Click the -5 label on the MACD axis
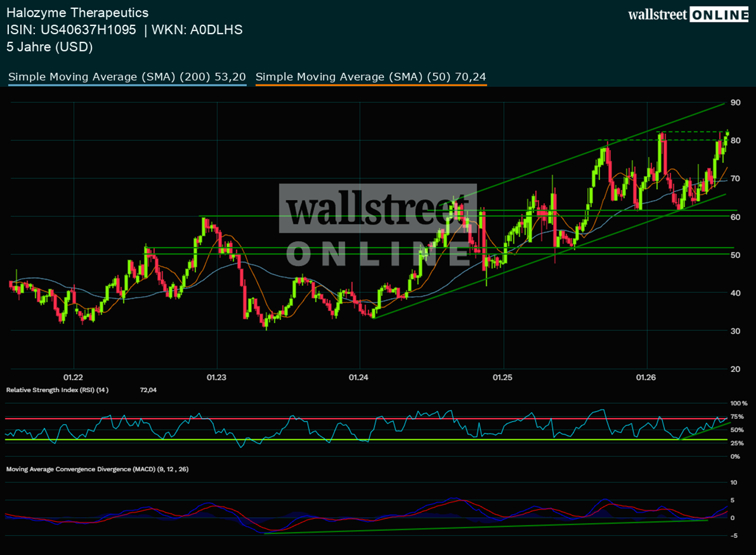 click(733, 536)
